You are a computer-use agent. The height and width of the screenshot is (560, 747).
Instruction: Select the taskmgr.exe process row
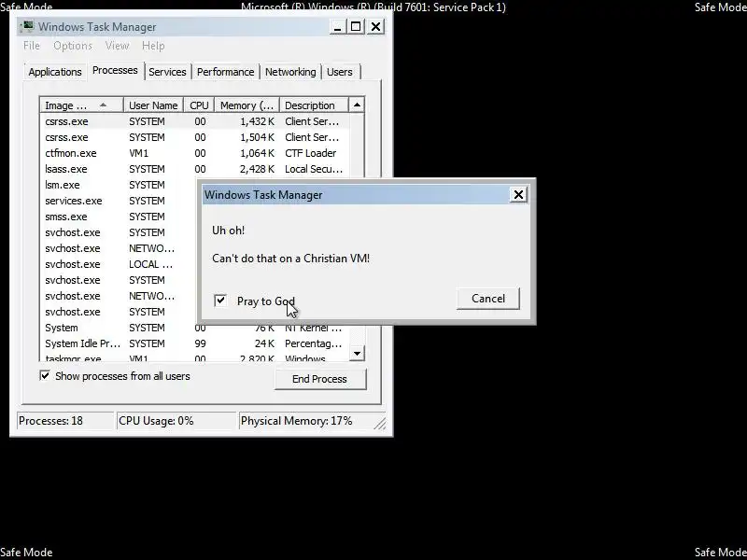tap(194, 357)
